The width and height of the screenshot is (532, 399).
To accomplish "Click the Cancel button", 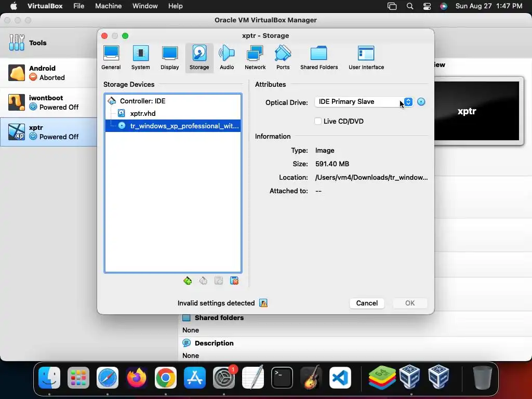I will (x=367, y=303).
